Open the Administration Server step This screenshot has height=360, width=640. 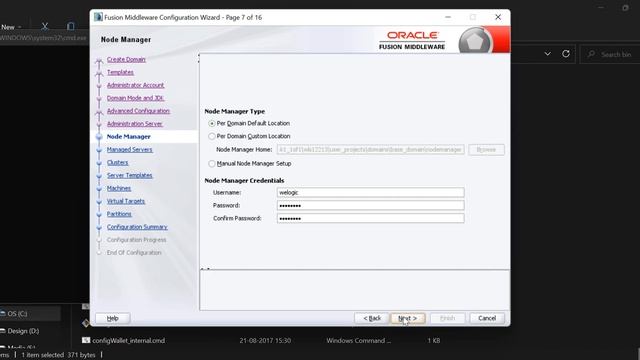coord(135,124)
